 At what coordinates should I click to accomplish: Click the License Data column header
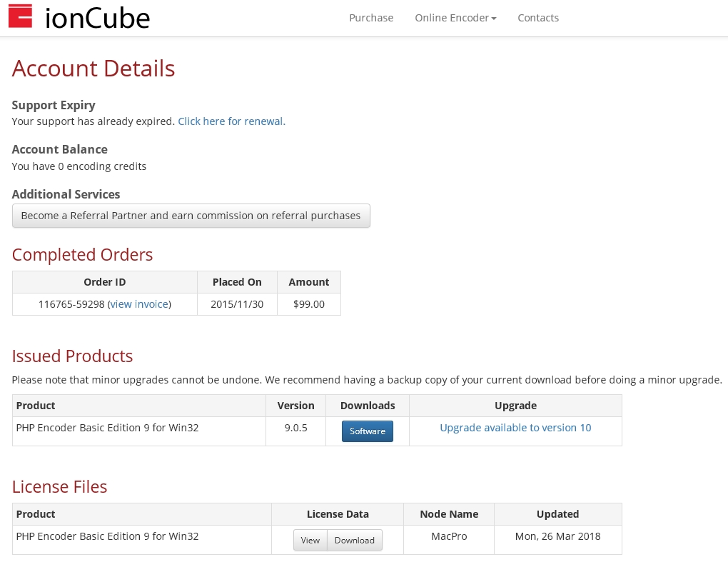[338, 514]
